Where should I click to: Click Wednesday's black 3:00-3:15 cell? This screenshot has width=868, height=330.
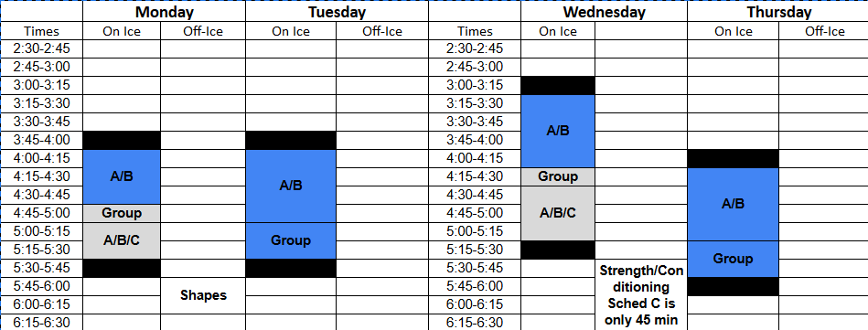[558, 86]
